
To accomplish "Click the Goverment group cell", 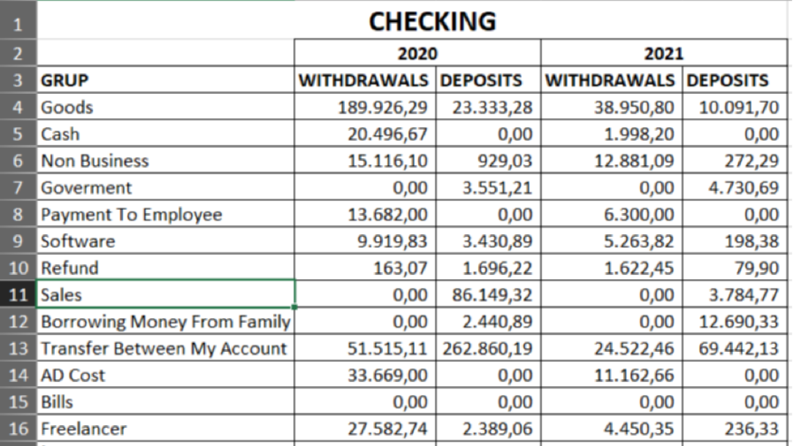I will point(165,187).
